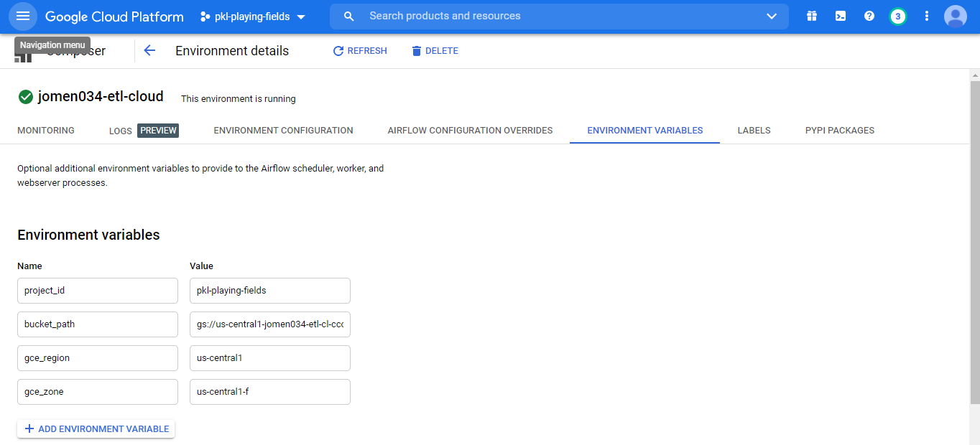Click the gs://us-central1 bucket value field
This screenshot has width=980, height=445.
tap(270, 324)
